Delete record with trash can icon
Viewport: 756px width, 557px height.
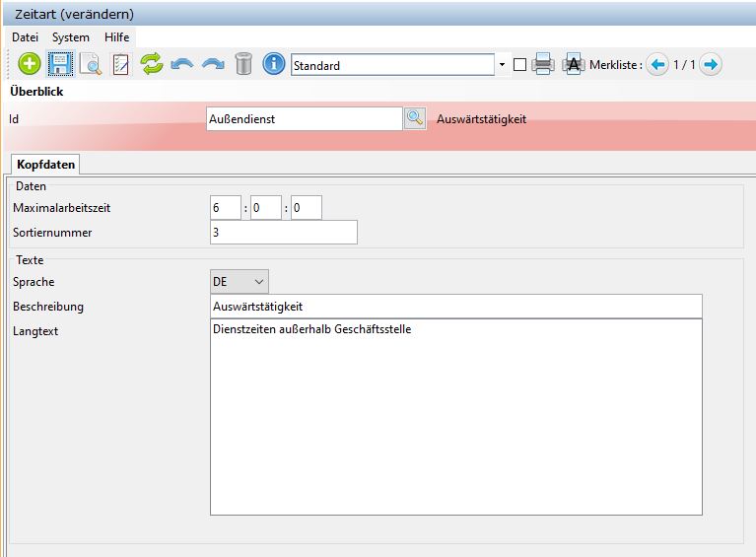coord(243,65)
